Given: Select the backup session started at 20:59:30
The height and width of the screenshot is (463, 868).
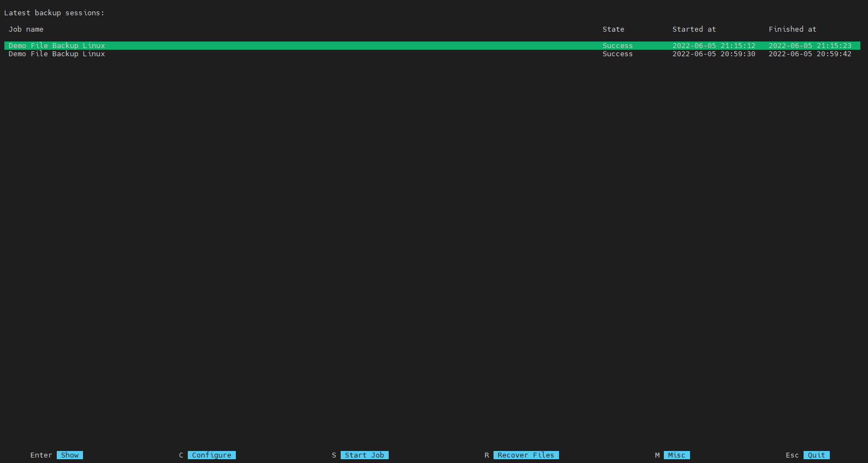Looking at the screenshot, I should click(432, 54).
